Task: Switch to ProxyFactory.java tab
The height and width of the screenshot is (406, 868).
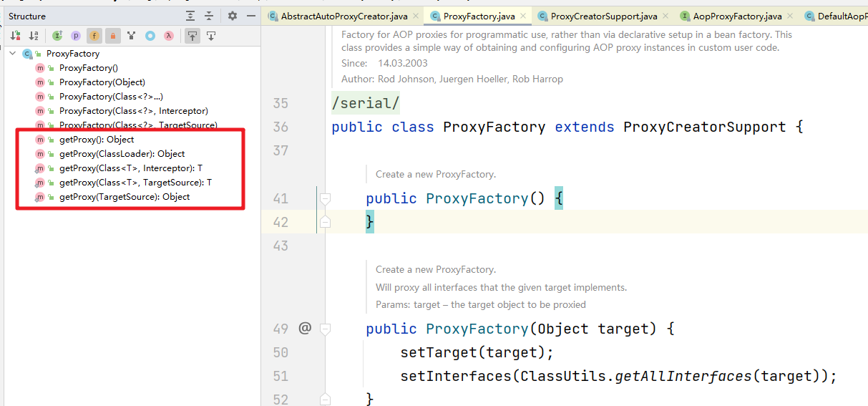Action: [x=479, y=16]
